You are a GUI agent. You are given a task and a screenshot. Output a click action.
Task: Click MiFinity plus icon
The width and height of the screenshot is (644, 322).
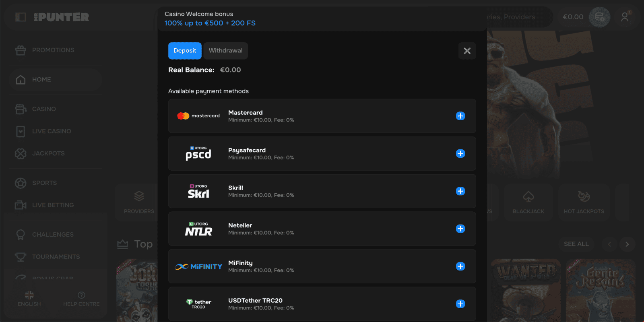[x=460, y=266]
